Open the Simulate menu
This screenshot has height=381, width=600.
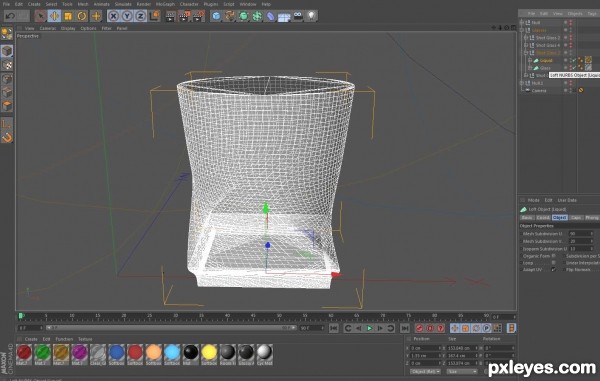point(123,4)
